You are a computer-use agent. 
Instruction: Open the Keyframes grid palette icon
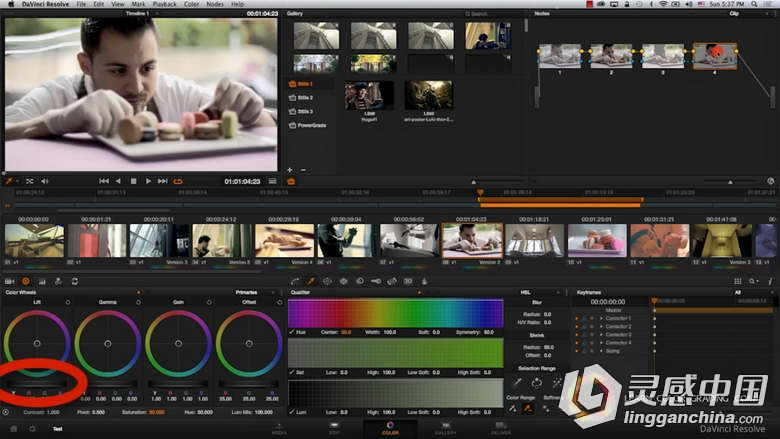click(x=738, y=281)
